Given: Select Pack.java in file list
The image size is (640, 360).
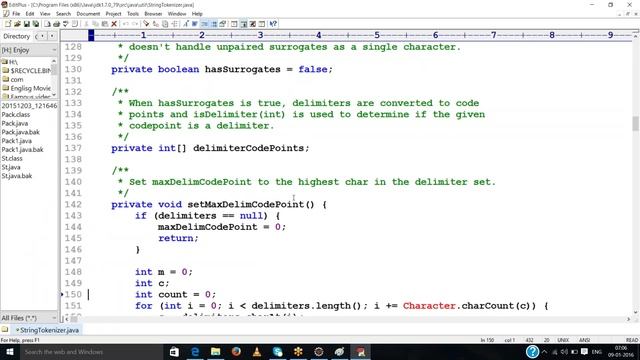Looking at the screenshot, I should pos(15,123).
